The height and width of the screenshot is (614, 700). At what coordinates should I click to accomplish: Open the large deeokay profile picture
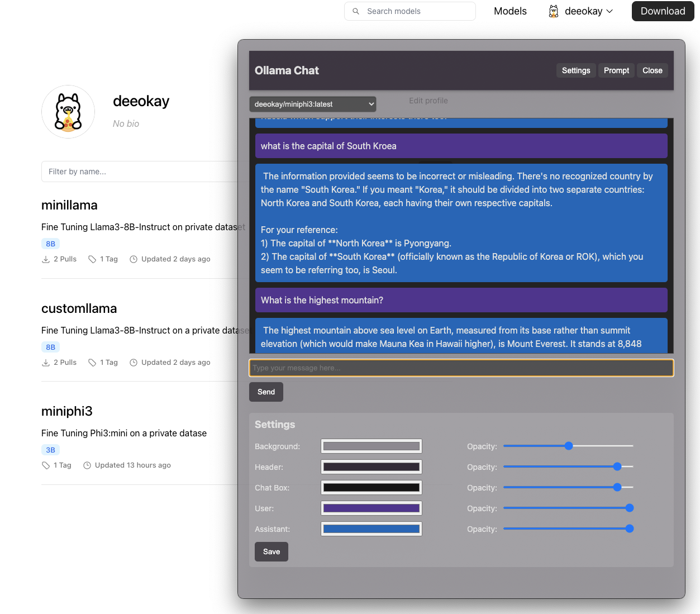click(x=68, y=112)
